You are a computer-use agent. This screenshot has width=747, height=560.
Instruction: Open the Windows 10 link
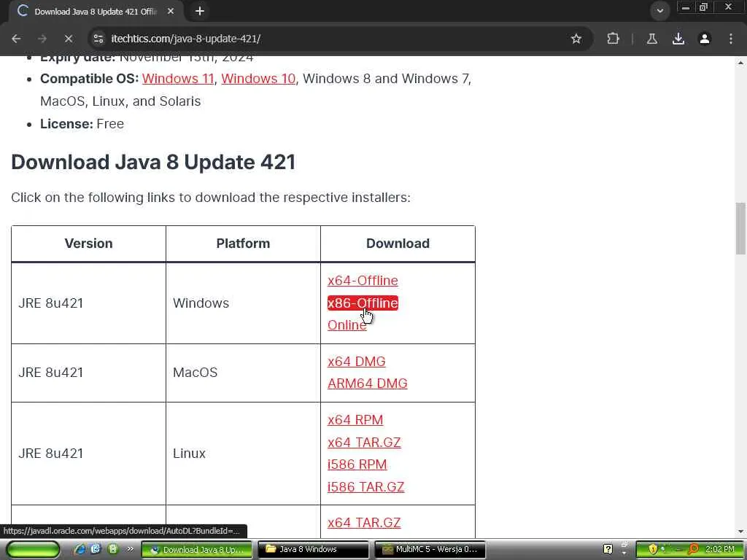click(x=258, y=79)
